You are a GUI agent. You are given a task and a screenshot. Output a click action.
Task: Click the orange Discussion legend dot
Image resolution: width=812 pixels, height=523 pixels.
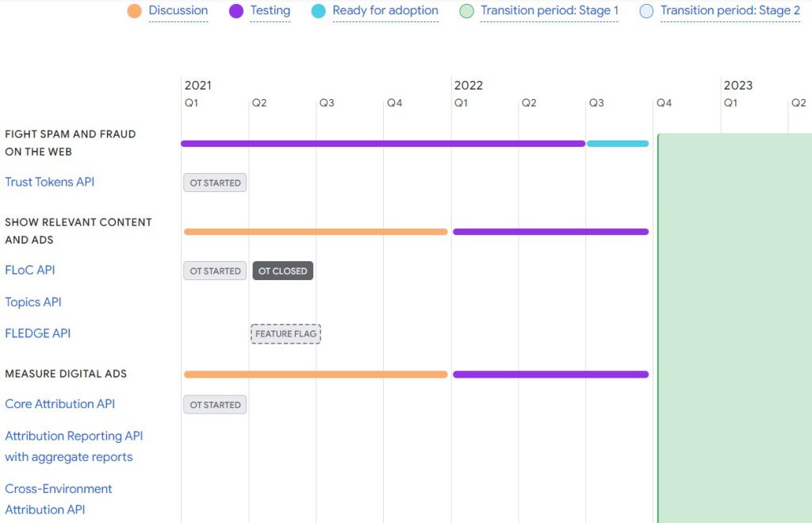point(135,11)
